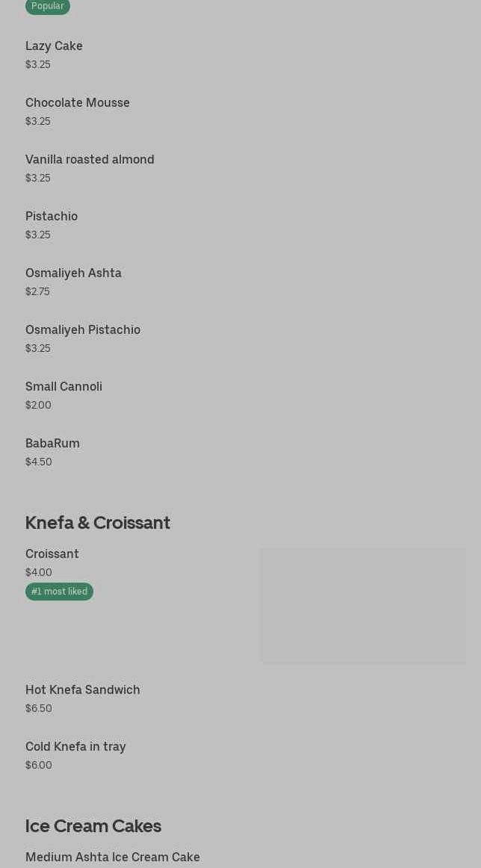Open the Lazy Cake menu item
The image size is (481, 868).
pos(54,46)
